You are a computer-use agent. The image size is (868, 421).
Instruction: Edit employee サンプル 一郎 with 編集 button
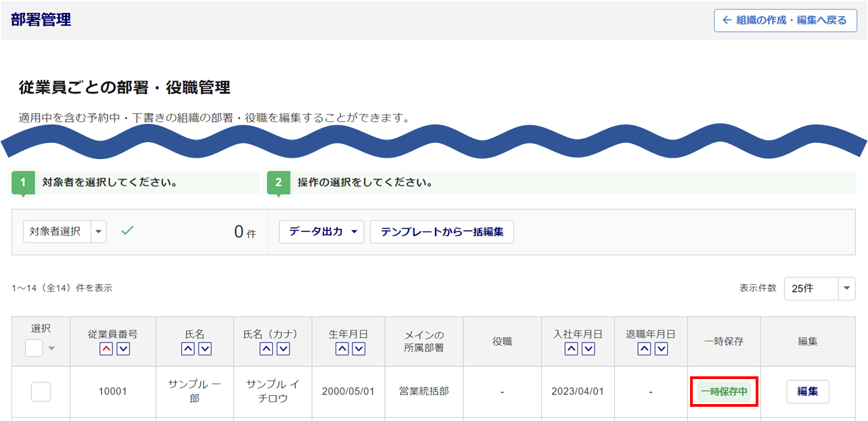(807, 391)
